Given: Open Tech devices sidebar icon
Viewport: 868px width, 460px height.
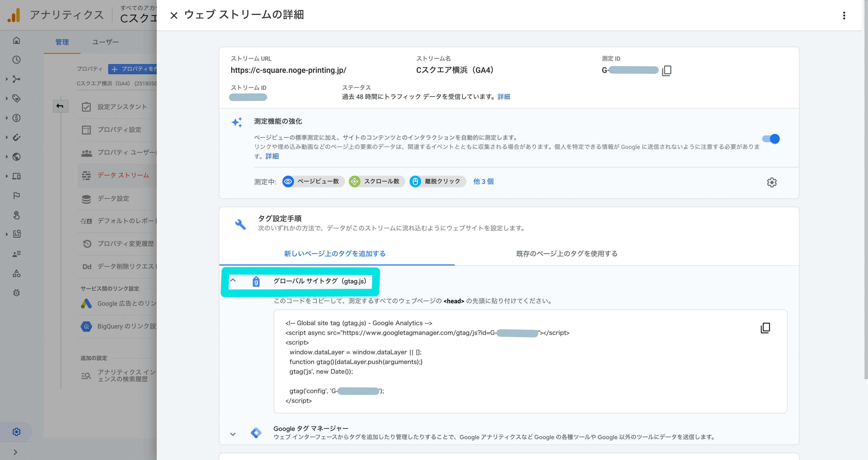Looking at the screenshot, I should pos(16,176).
